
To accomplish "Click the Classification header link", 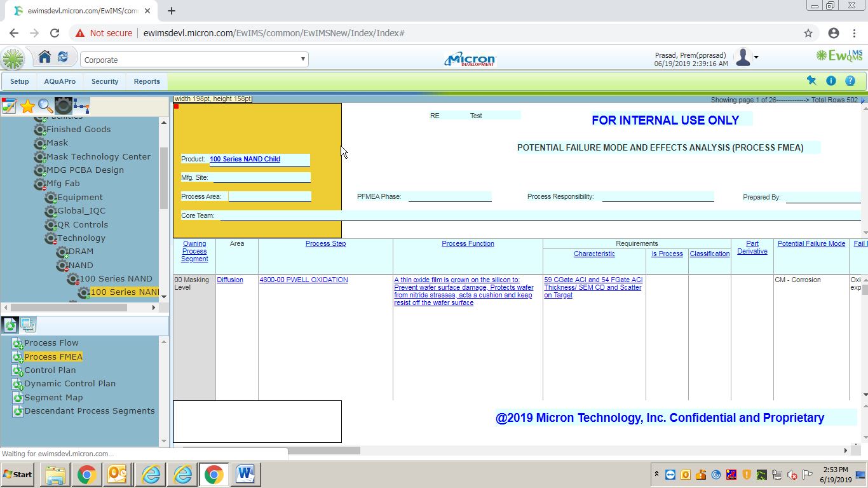I will (710, 254).
